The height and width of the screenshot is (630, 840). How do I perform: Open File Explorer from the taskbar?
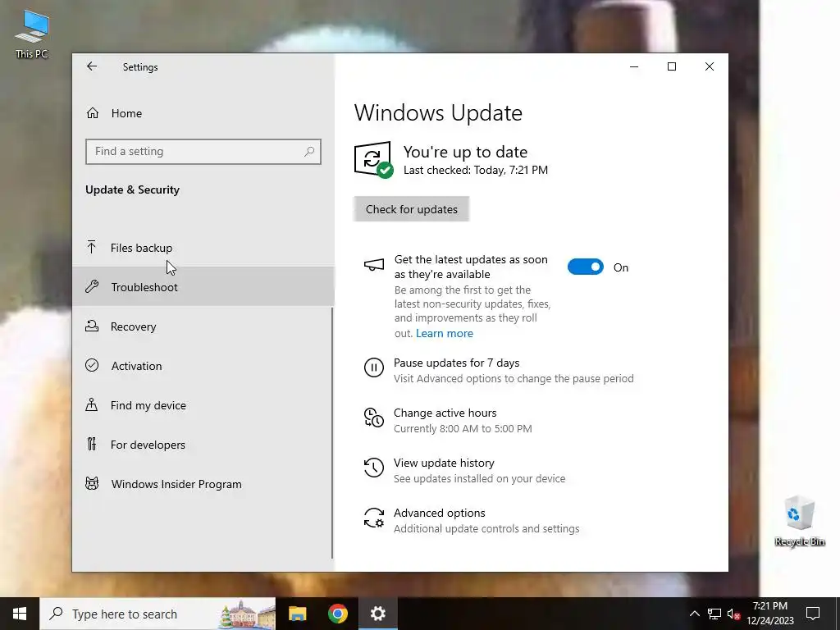pyautogui.click(x=297, y=614)
